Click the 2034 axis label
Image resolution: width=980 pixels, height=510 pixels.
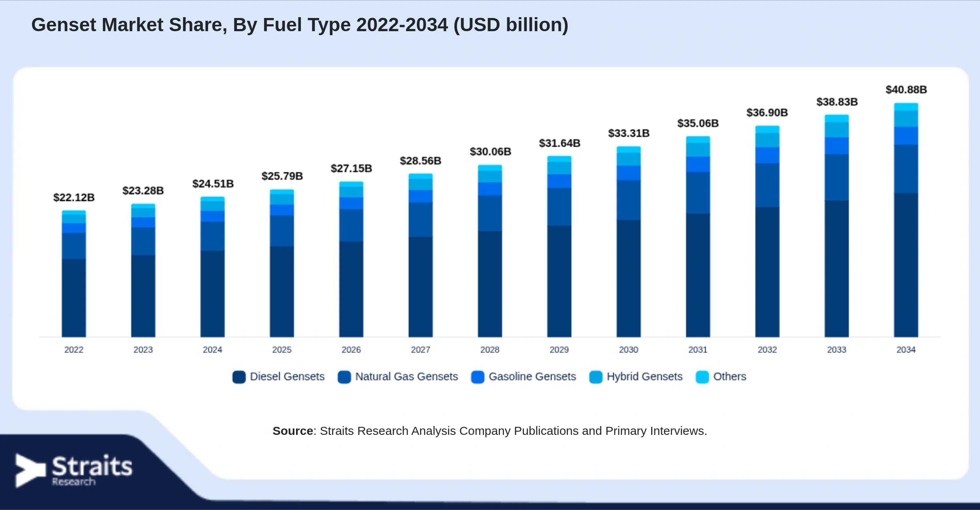pyautogui.click(x=906, y=350)
